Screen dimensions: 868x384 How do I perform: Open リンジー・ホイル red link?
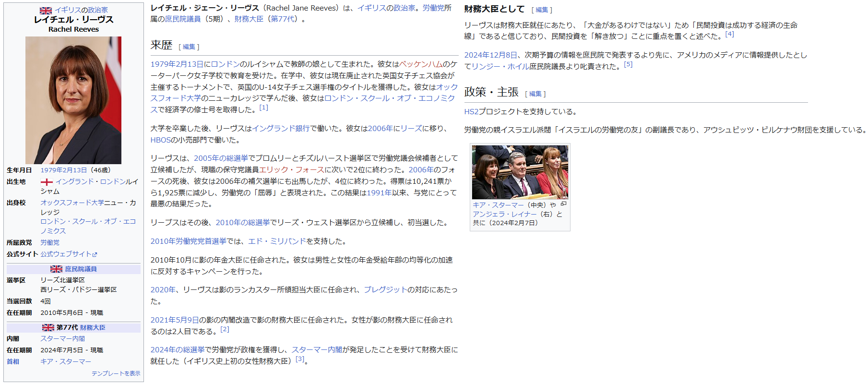(500, 67)
